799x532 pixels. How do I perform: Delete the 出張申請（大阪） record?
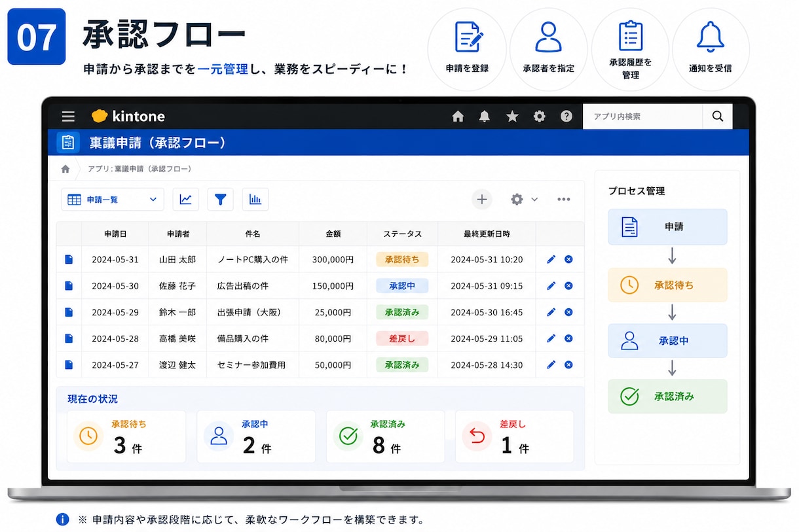coord(568,312)
